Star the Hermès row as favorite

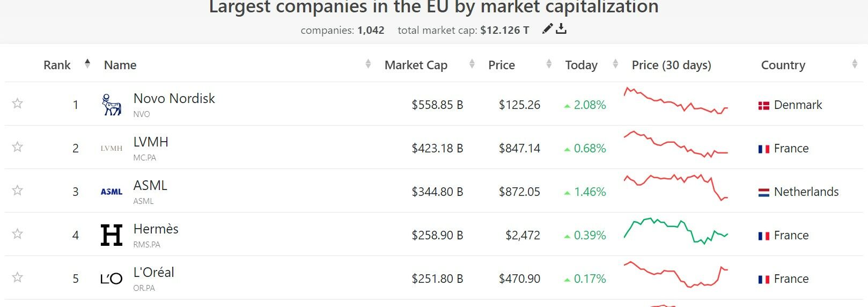pyautogui.click(x=18, y=234)
